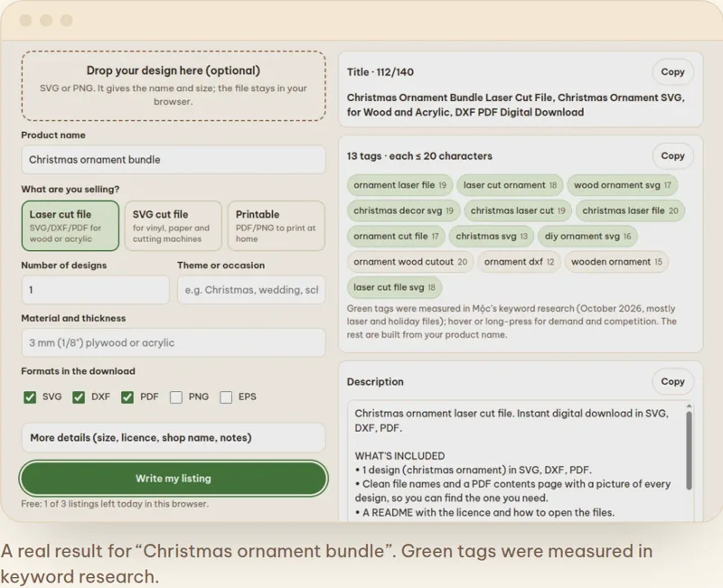Select the 'wood ornament svg' tag
723x588 pixels.
[x=622, y=185]
